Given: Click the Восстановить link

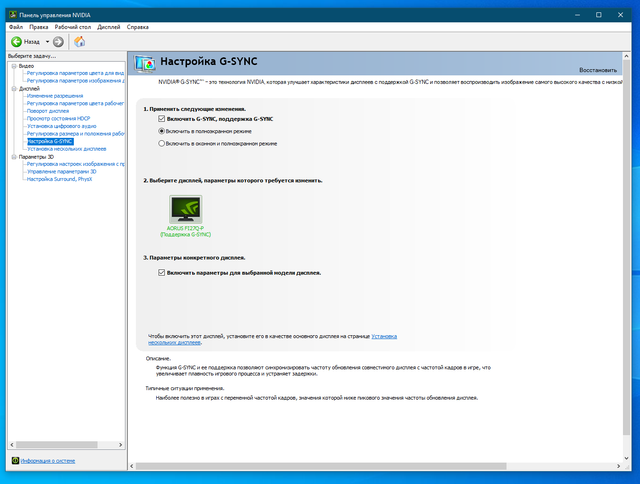Looking at the screenshot, I should pos(598,70).
